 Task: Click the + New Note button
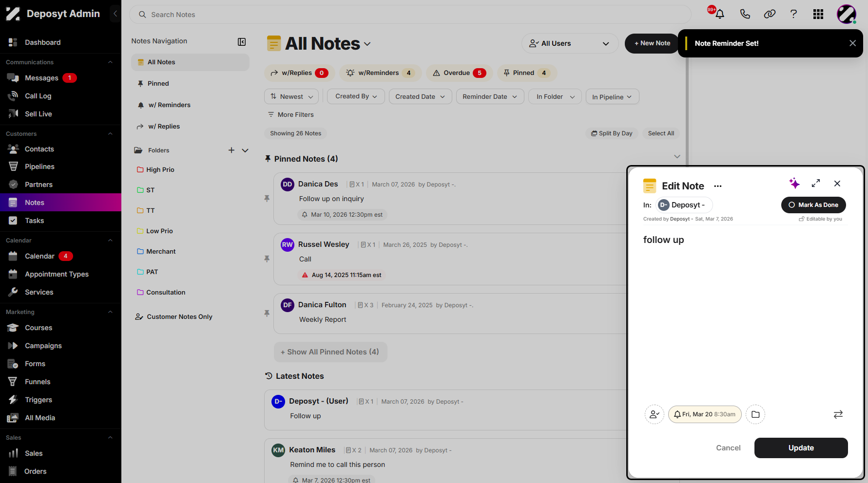652,43
